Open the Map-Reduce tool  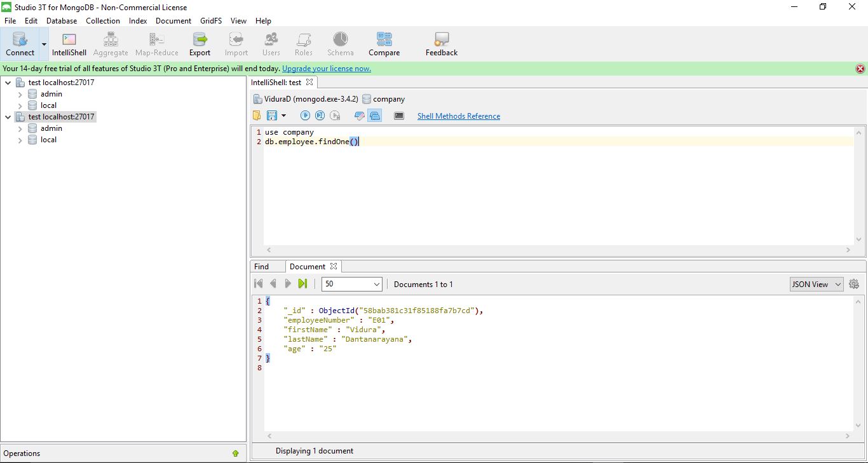[x=157, y=44]
